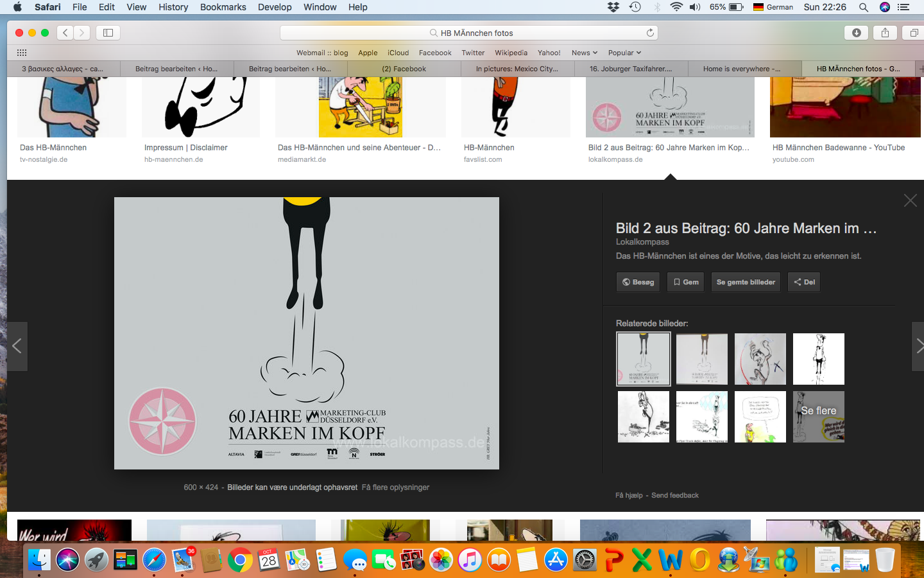Click the Se gemte billeder button
The image size is (924, 578).
(746, 282)
